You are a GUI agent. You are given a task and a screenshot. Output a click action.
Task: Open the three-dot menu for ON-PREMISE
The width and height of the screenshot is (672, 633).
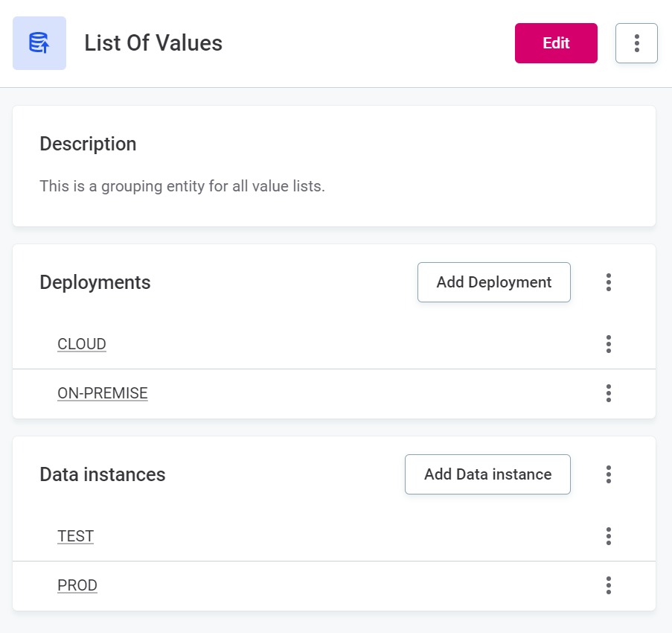[608, 393]
